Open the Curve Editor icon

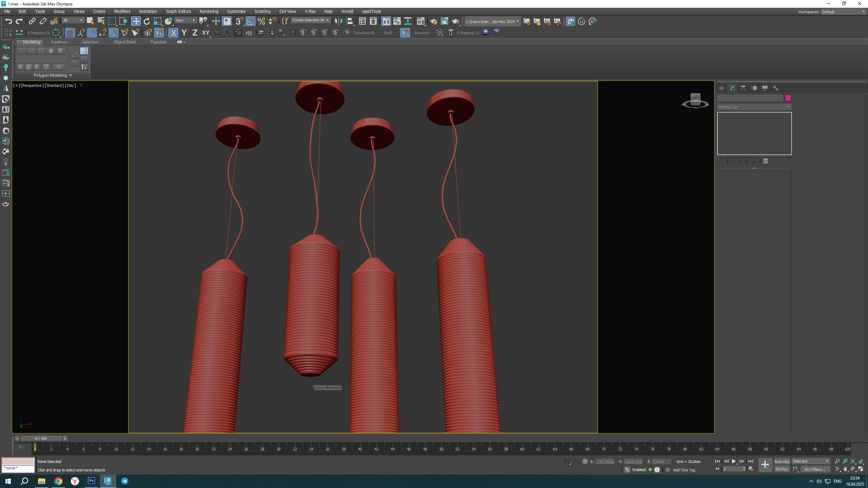(x=397, y=21)
